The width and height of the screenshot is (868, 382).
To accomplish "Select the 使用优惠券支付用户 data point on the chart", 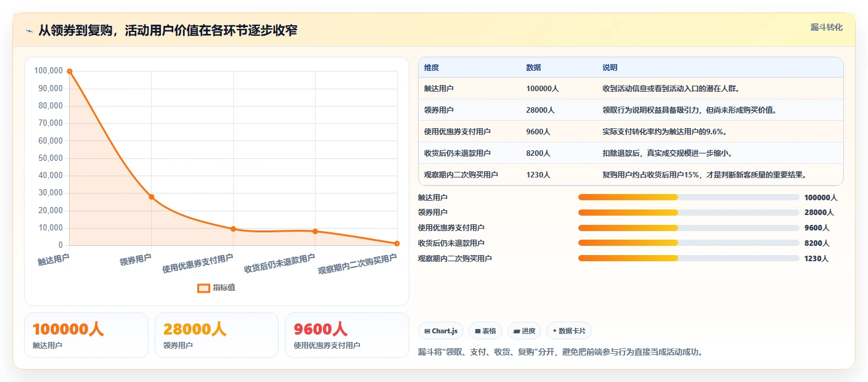I will [x=233, y=229].
